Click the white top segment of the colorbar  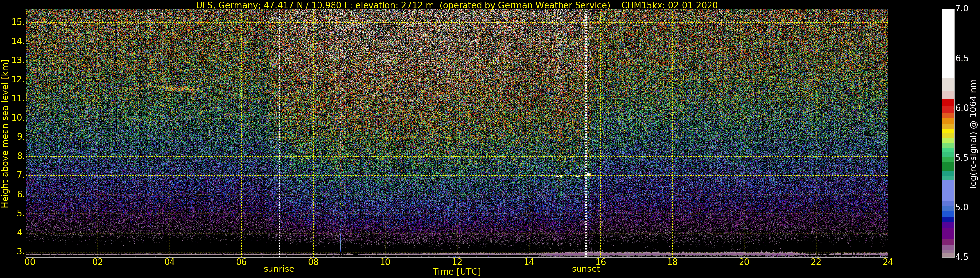tap(948, 43)
